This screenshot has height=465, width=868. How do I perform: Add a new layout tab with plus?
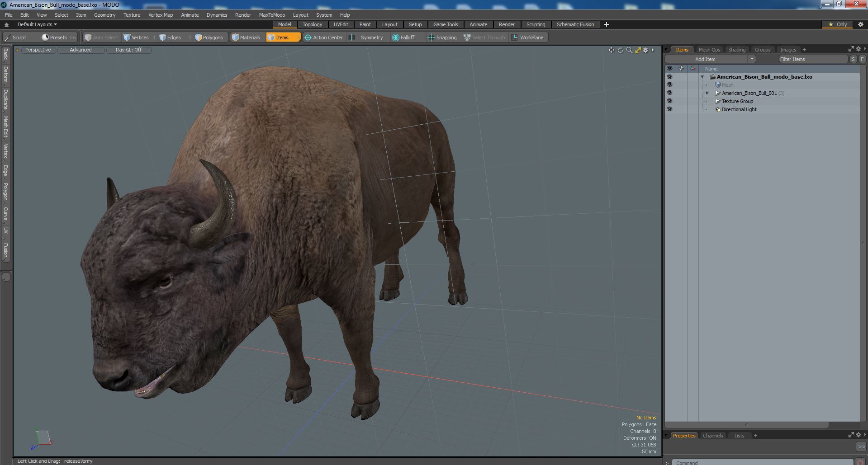[606, 24]
